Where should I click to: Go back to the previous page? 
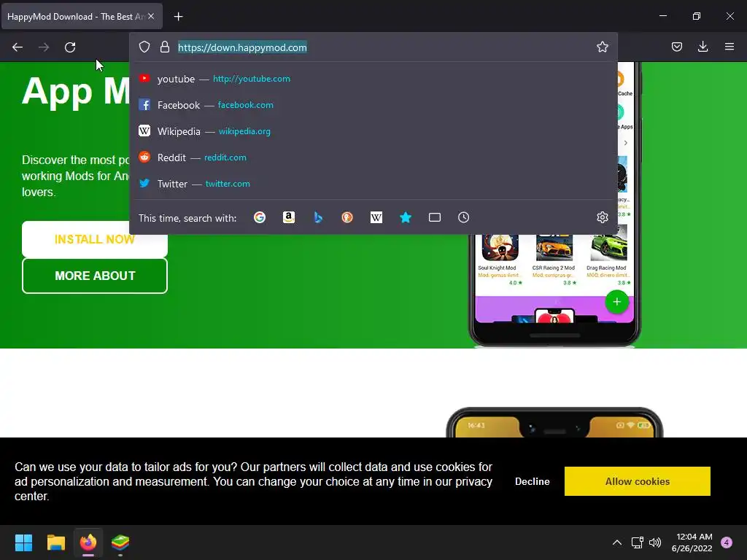coord(18,47)
